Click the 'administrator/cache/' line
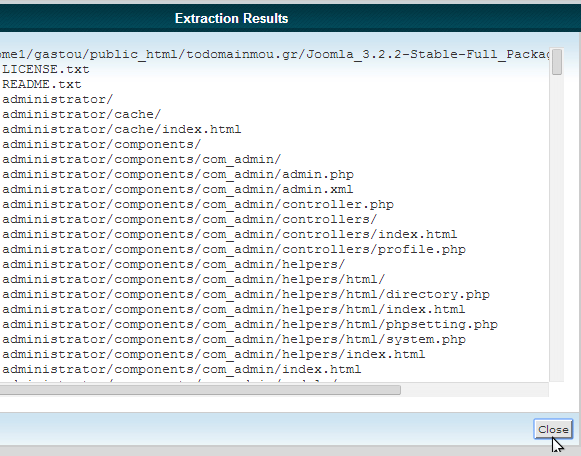Viewport: 581px width, 456px height. pos(82,114)
